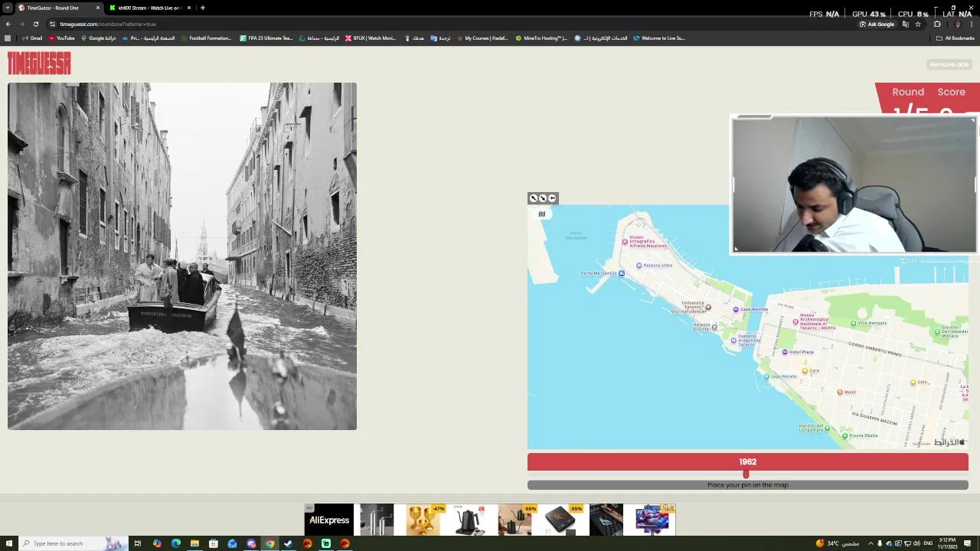Click the Remove ads button
The width and height of the screenshot is (980, 551).
pos(949,64)
